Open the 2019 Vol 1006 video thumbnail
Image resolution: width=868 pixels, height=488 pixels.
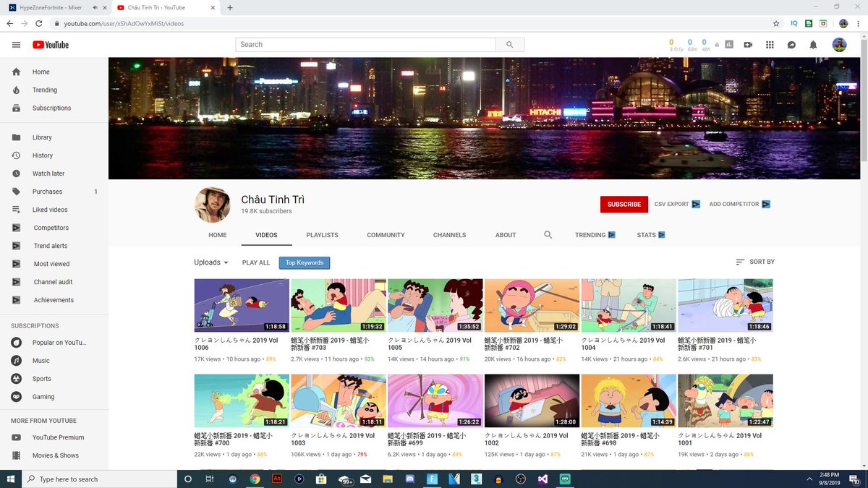point(242,306)
